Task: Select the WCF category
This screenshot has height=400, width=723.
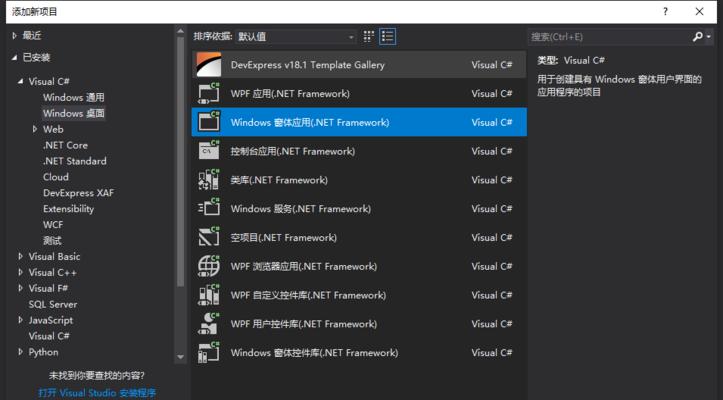Action: point(53,225)
